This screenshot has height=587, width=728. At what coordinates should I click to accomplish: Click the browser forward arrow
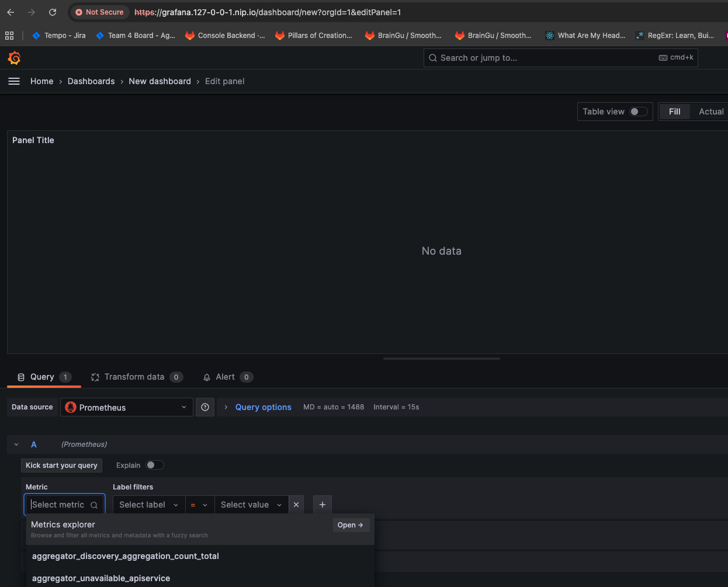(x=32, y=12)
